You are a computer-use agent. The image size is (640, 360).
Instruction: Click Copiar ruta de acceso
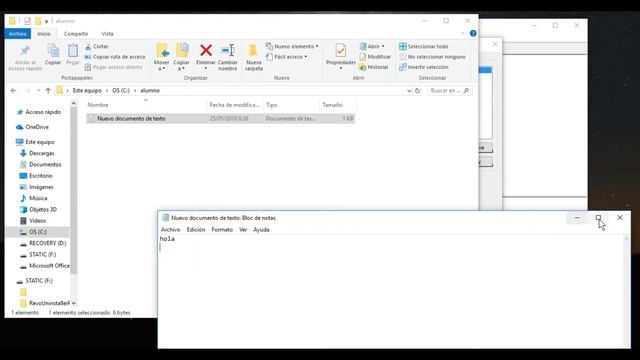pyautogui.click(x=115, y=57)
